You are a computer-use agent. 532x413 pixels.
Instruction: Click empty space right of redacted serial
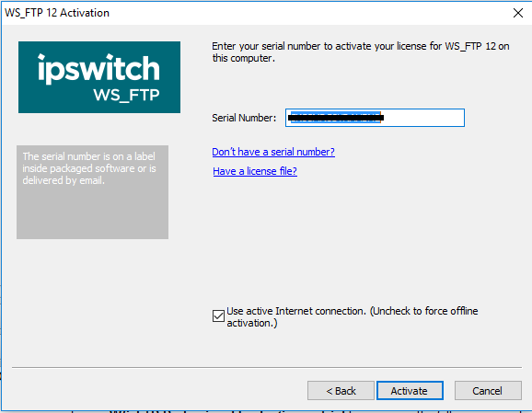tap(423, 118)
